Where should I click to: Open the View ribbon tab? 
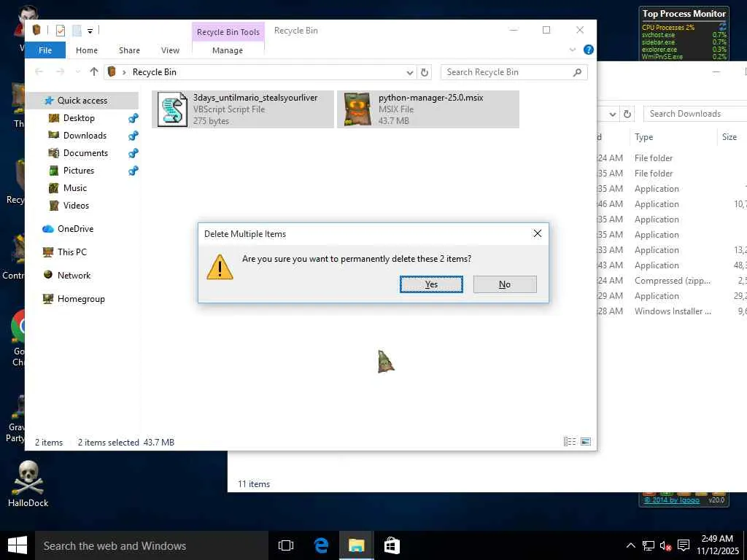pos(170,50)
